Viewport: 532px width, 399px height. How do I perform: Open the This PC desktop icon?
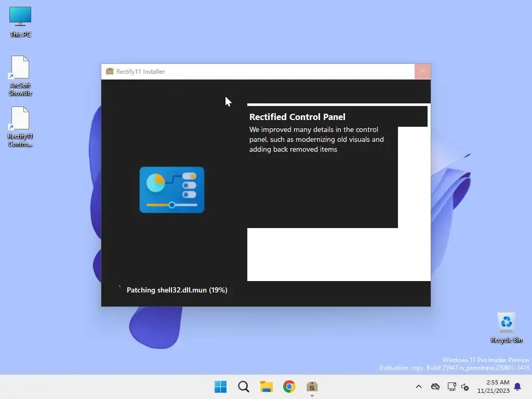tap(20, 22)
